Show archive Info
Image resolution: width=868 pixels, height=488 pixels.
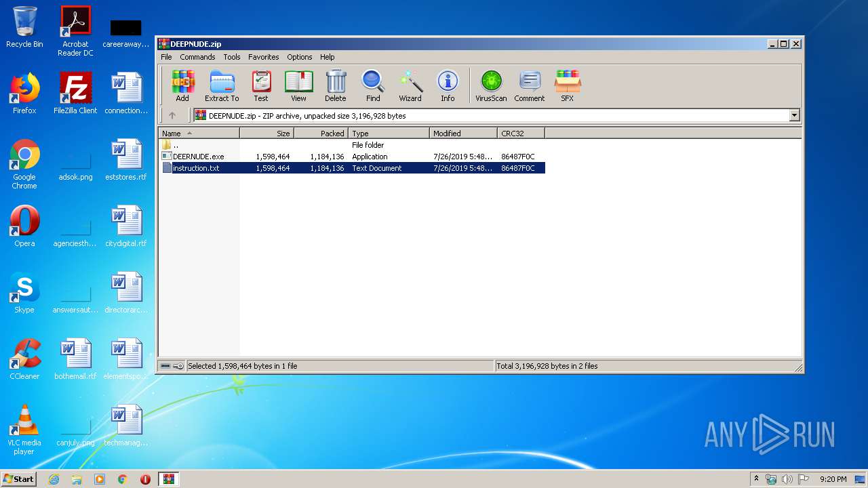pos(448,86)
